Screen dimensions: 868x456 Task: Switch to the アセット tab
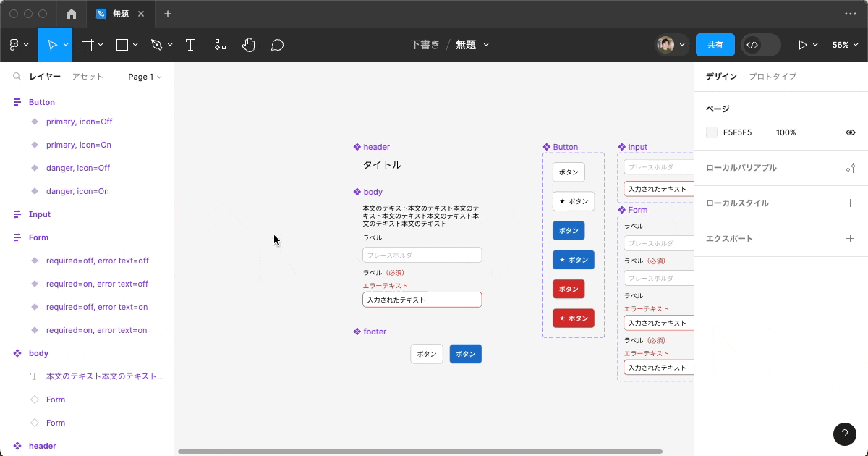[x=88, y=77]
